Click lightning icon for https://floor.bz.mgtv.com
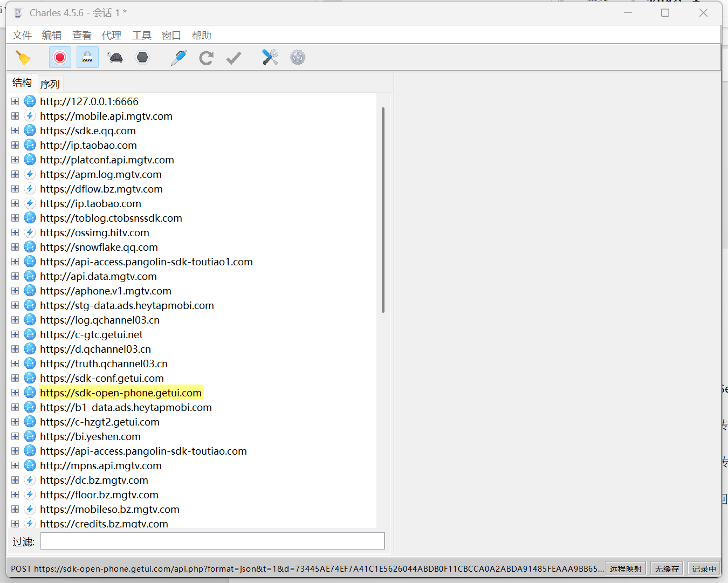Screen dimensions: 728x583 [30, 495]
